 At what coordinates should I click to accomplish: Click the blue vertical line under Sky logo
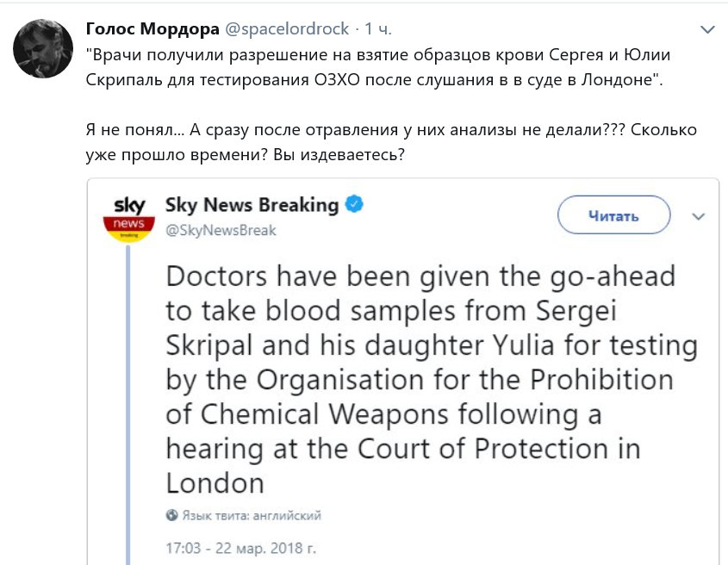[129, 396]
